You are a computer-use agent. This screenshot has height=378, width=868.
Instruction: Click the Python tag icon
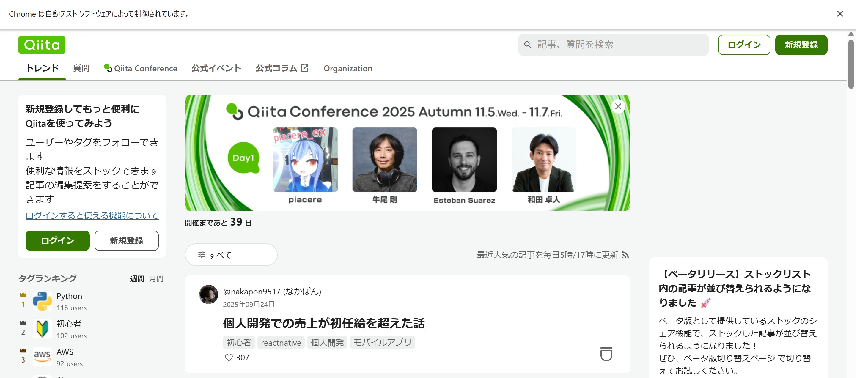(42, 301)
